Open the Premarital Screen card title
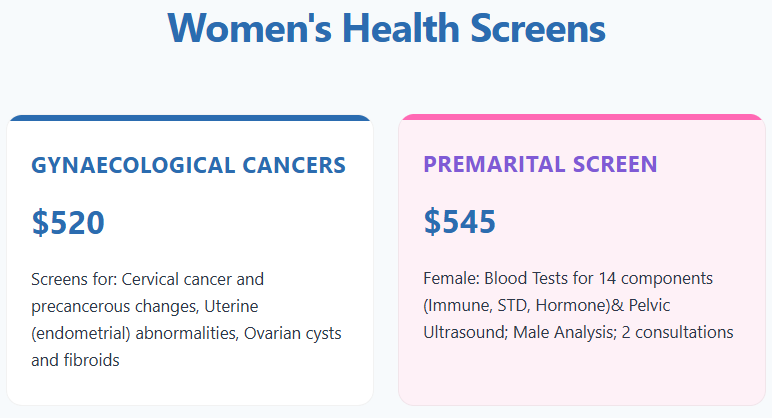 coord(540,165)
